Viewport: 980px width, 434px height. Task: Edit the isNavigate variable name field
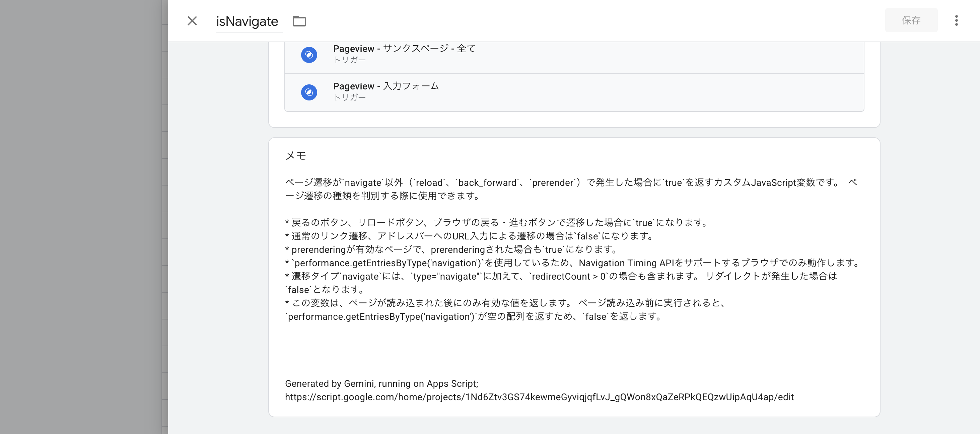[x=247, y=21]
